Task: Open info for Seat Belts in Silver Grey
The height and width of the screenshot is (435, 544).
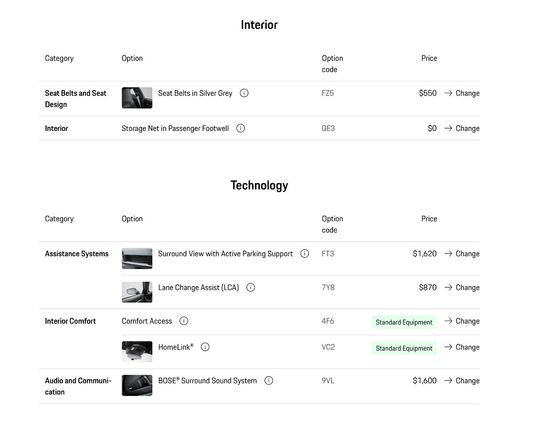Action: click(x=244, y=93)
